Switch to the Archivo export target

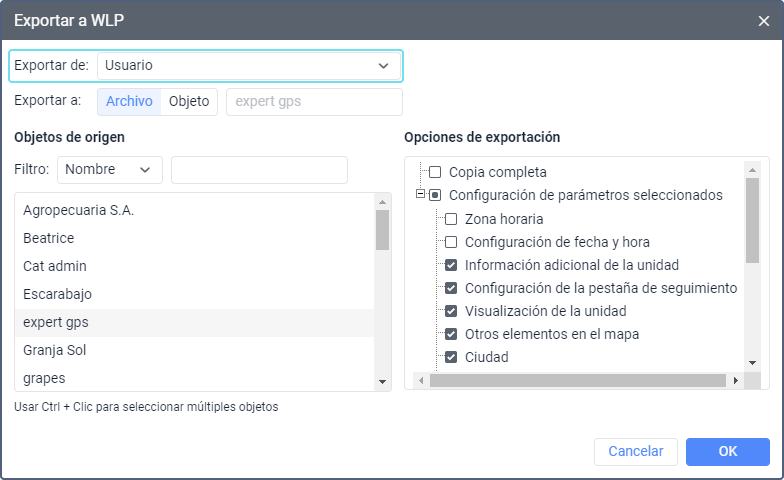pyautogui.click(x=129, y=102)
